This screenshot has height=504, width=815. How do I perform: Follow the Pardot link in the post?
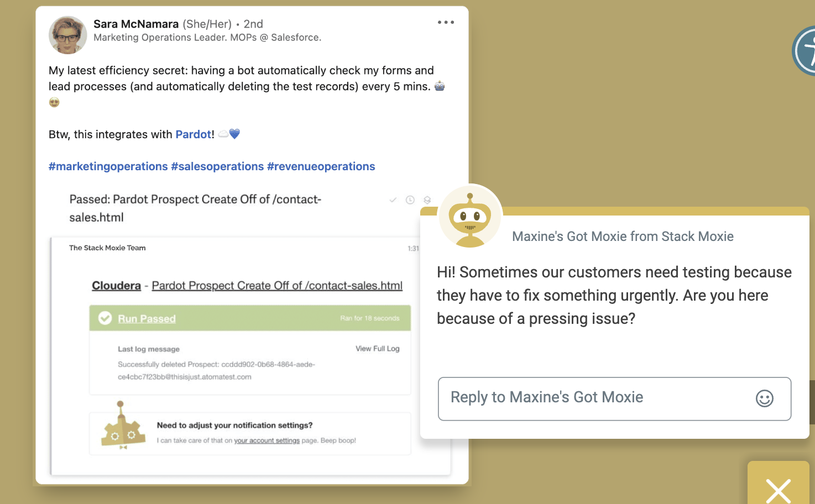tap(194, 134)
